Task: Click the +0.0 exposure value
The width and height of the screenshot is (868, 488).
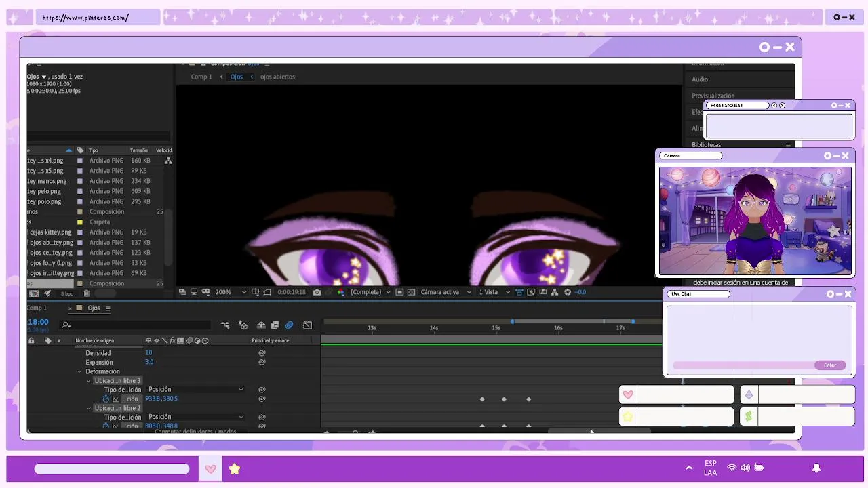Action: click(580, 292)
